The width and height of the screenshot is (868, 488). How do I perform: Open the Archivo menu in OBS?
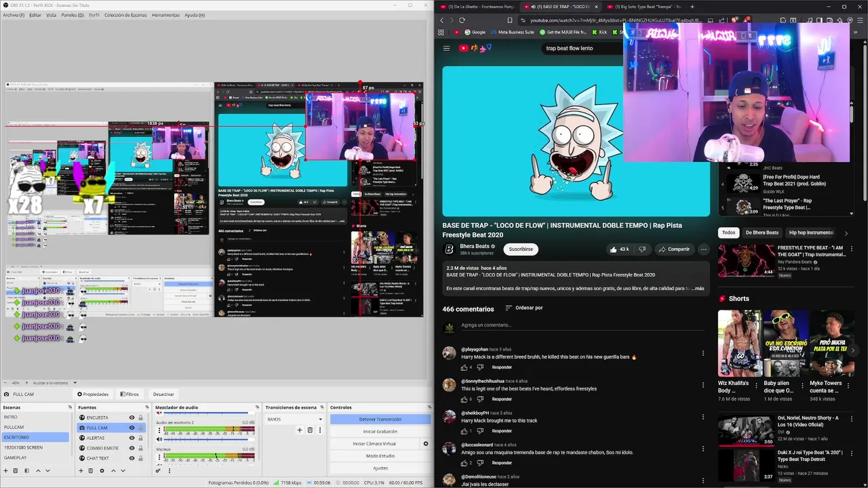coord(14,15)
